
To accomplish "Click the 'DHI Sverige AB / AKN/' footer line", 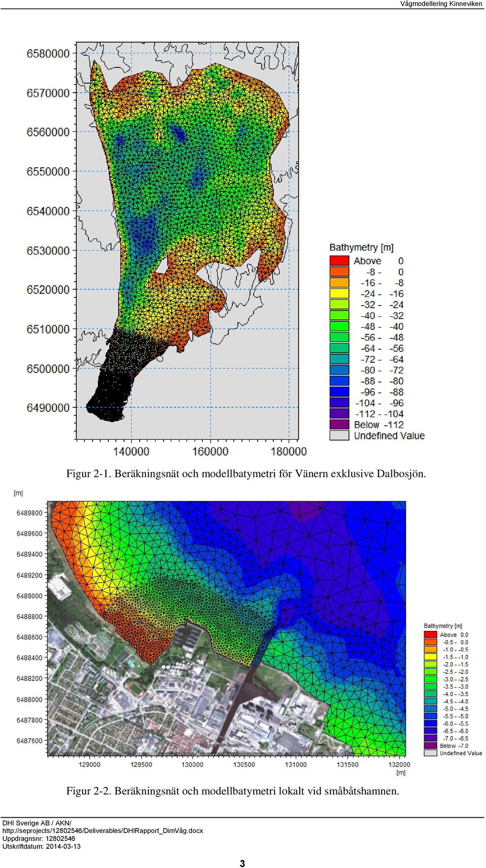I will (x=37, y=823).
